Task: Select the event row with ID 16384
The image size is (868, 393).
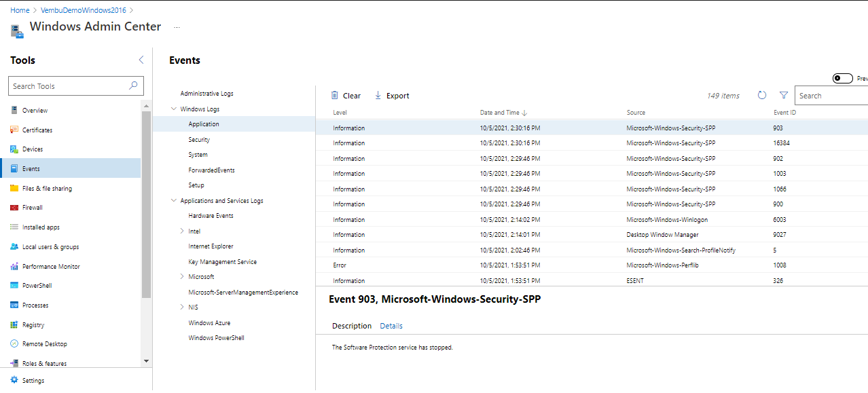Action: coord(592,143)
